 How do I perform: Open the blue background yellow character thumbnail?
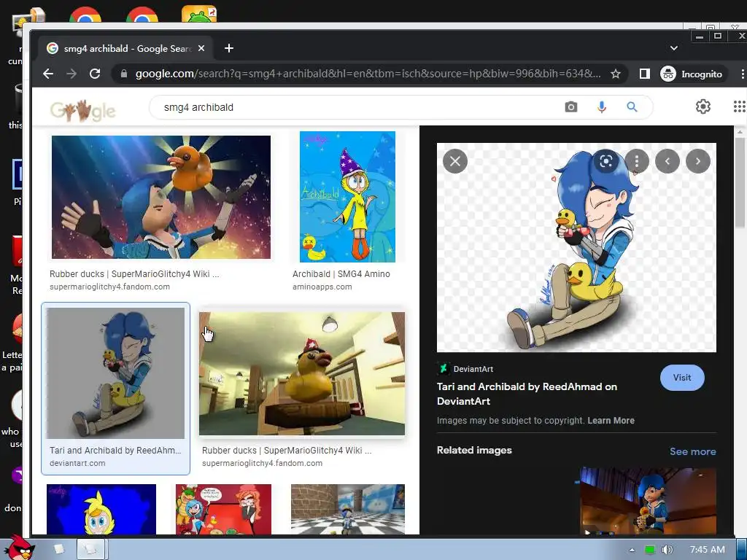[x=101, y=509]
